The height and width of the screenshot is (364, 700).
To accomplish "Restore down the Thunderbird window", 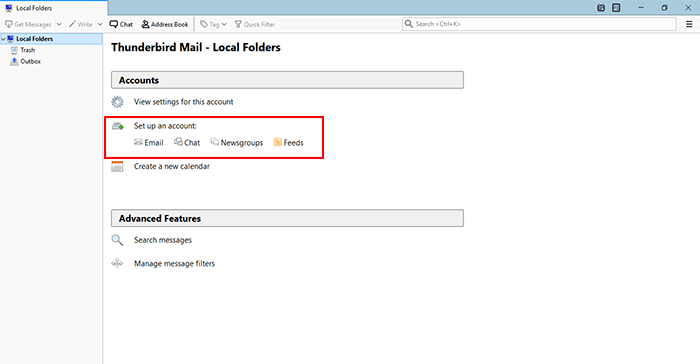I will tap(664, 8).
